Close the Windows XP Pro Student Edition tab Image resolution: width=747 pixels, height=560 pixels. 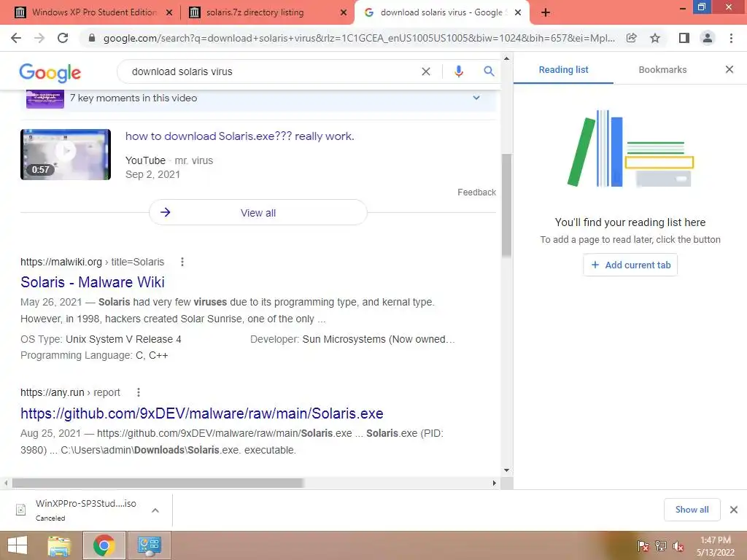click(x=169, y=13)
